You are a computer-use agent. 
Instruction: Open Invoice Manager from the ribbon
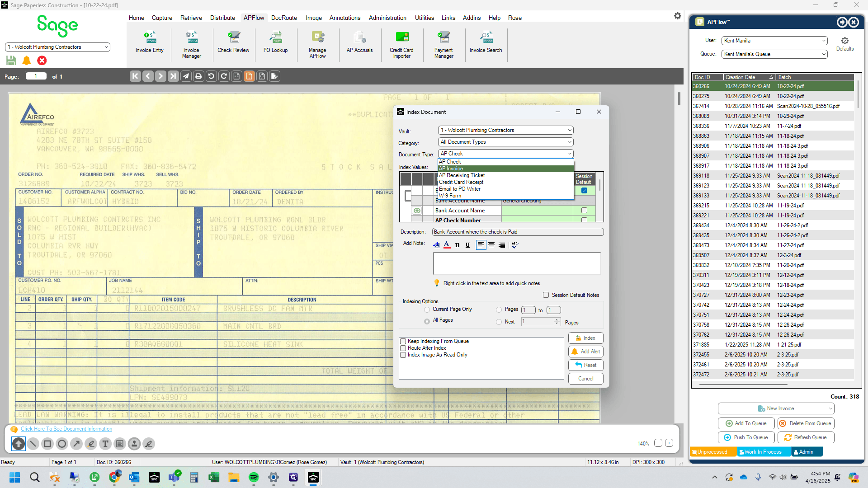coord(191,45)
